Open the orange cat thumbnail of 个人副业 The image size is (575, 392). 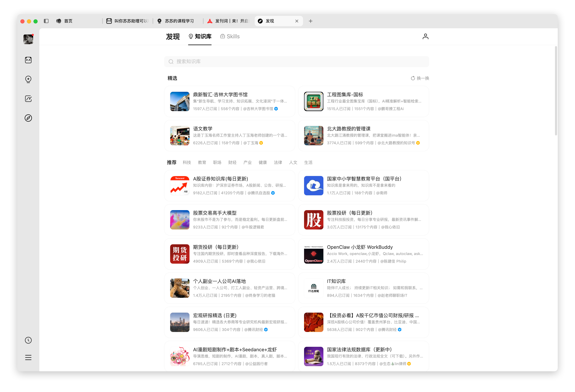180,288
